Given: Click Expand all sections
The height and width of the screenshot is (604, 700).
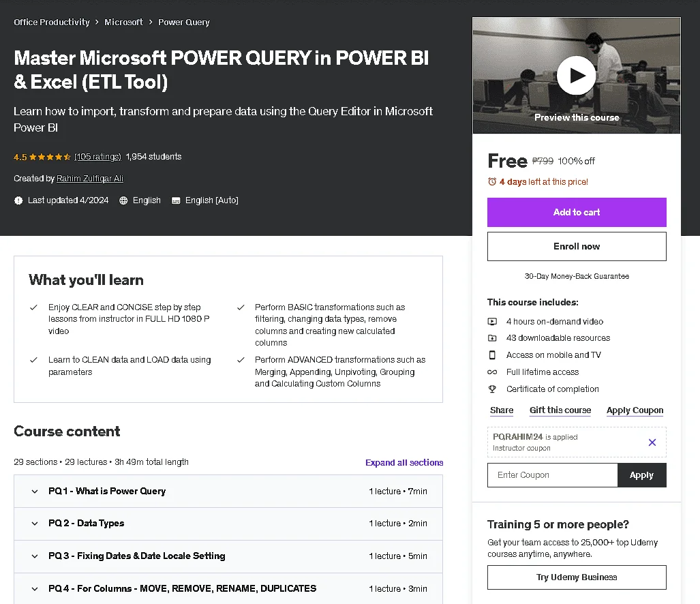Looking at the screenshot, I should pos(404,462).
